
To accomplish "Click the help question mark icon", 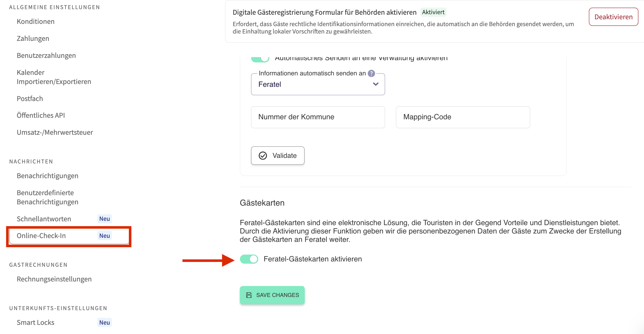I will 371,73.
